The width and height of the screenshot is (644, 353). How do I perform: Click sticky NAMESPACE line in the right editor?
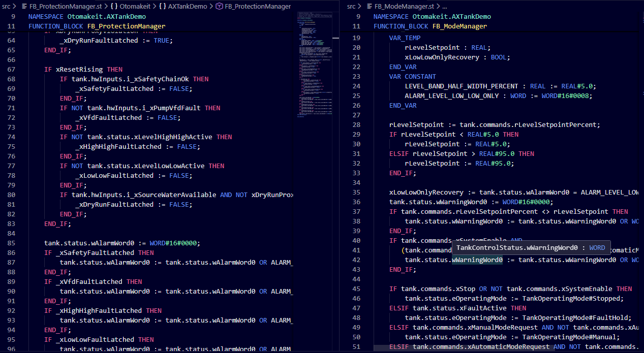click(x=432, y=16)
